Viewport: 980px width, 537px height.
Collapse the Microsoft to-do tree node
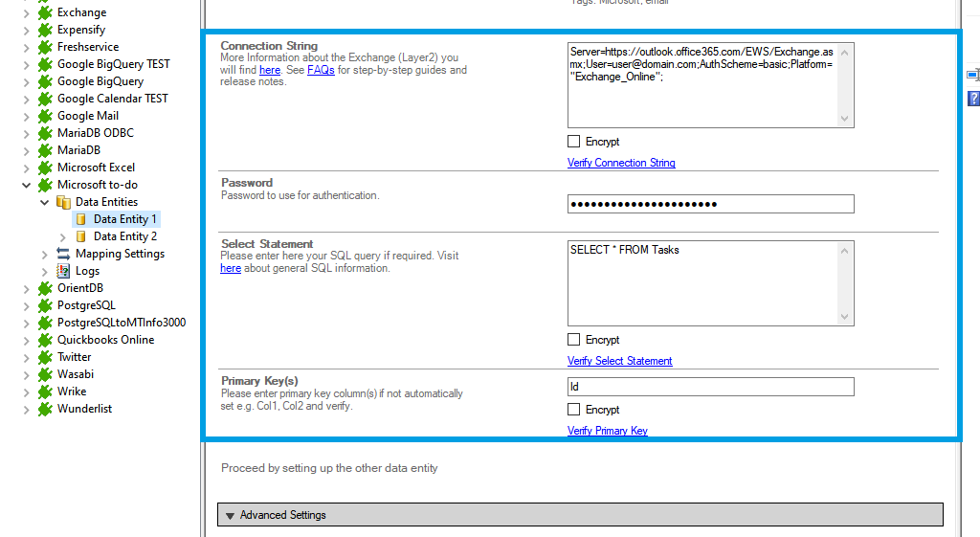pos(26,185)
